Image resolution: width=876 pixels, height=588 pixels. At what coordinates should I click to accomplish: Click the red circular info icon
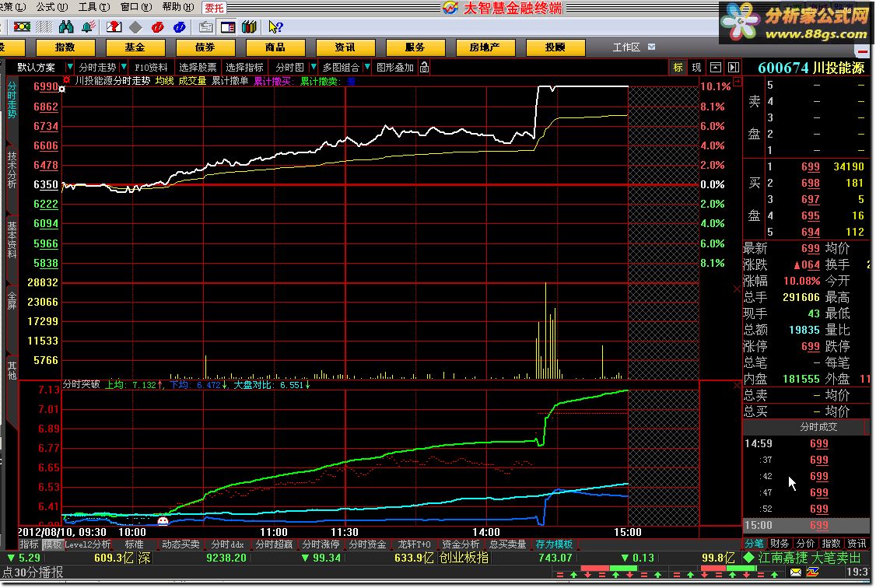(x=158, y=26)
